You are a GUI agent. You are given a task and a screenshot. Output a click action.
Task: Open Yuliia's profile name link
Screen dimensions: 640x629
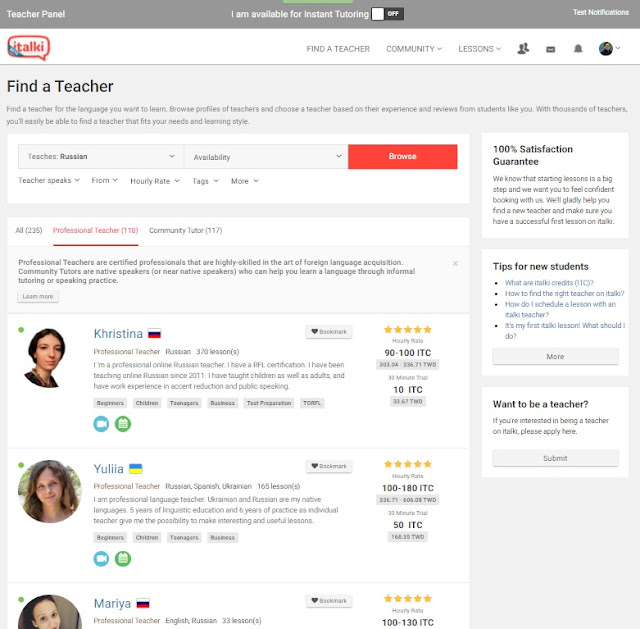[109, 469]
